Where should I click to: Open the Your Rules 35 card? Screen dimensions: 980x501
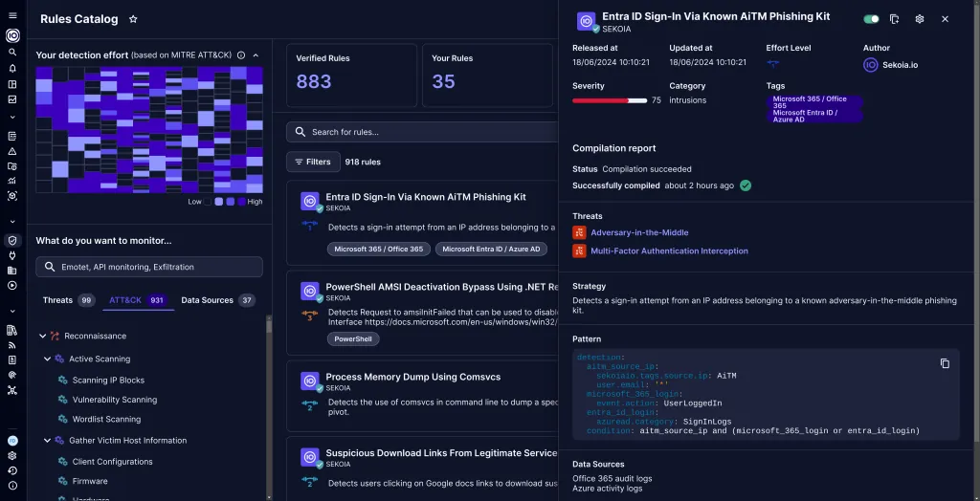point(487,76)
